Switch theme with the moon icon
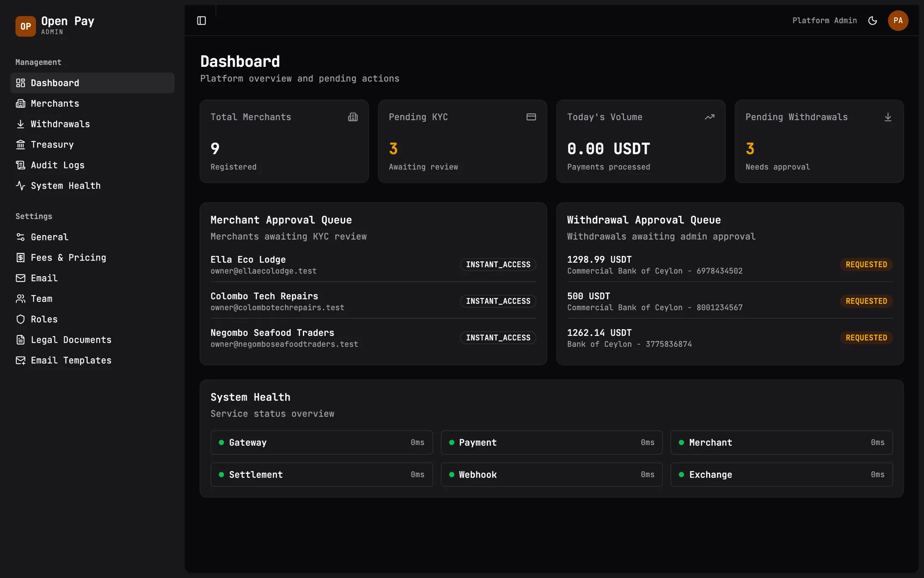 click(x=872, y=21)
